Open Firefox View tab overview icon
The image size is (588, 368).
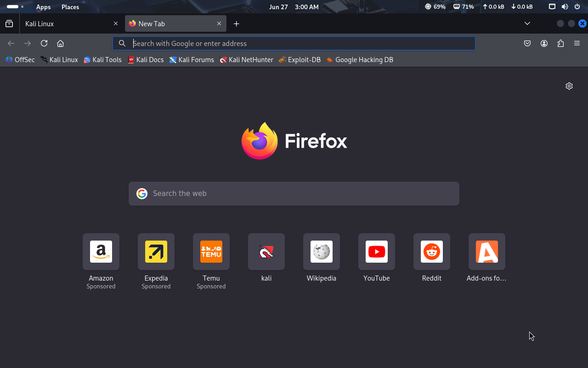(x=9, y=23)
